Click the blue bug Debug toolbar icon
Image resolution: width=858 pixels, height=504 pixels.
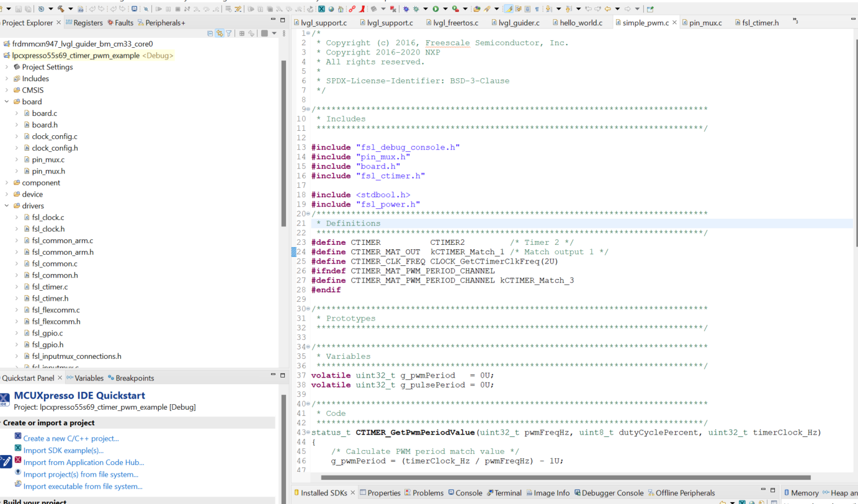coord(406,9)
